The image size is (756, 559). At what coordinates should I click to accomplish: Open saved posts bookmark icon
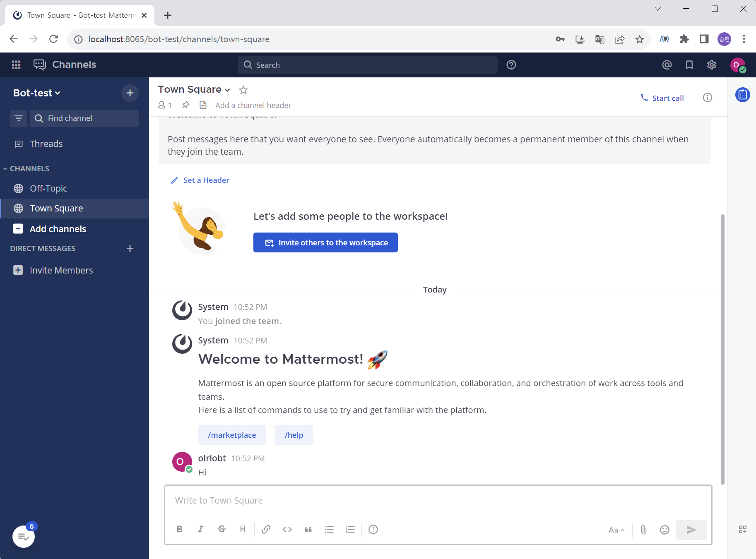[689, 65]
